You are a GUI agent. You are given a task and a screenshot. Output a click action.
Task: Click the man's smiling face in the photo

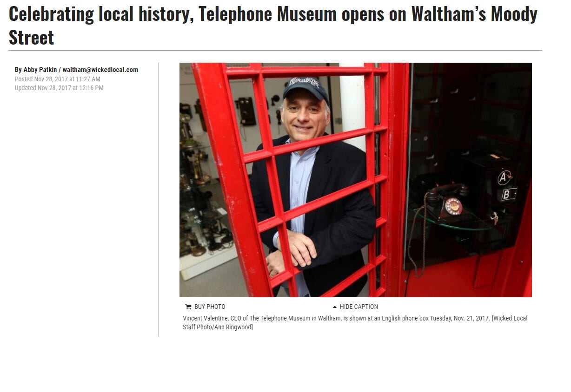click(x=305, y=116)
